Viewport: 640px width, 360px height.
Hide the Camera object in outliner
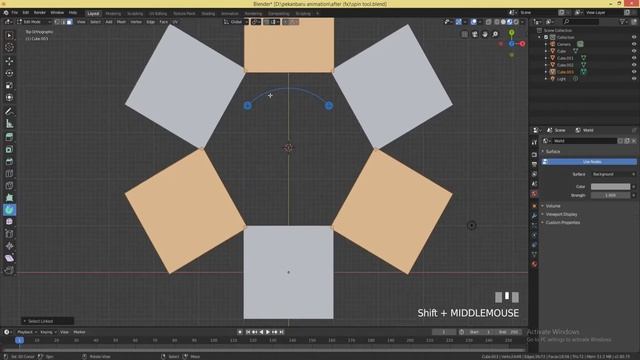tap(634, 44)
